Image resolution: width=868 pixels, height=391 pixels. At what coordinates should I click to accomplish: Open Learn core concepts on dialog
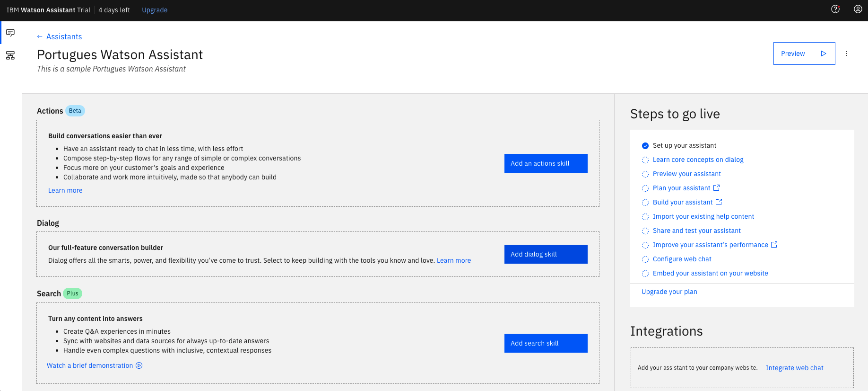coord(698,160)
